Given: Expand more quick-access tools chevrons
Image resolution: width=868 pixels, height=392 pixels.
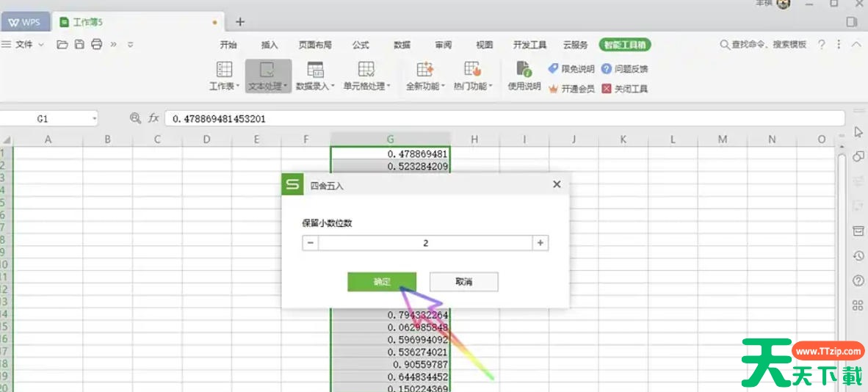Looking at the screenshot, I should 114,44.
